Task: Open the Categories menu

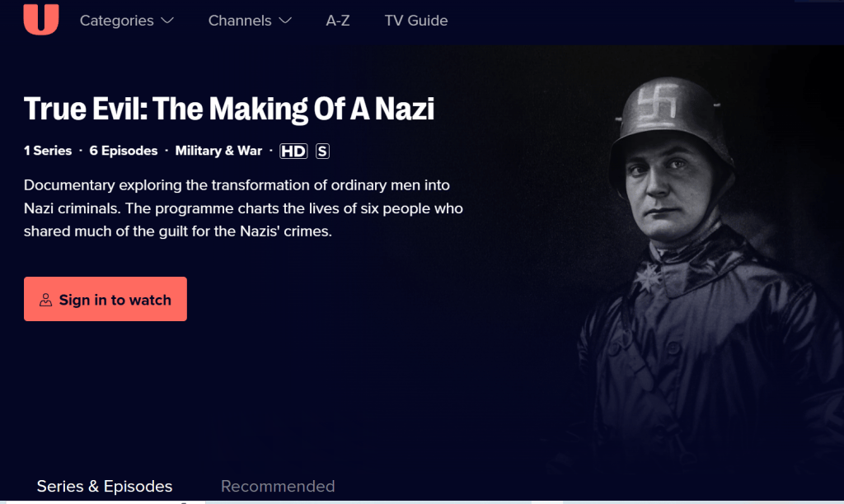Action: [127, 21]
